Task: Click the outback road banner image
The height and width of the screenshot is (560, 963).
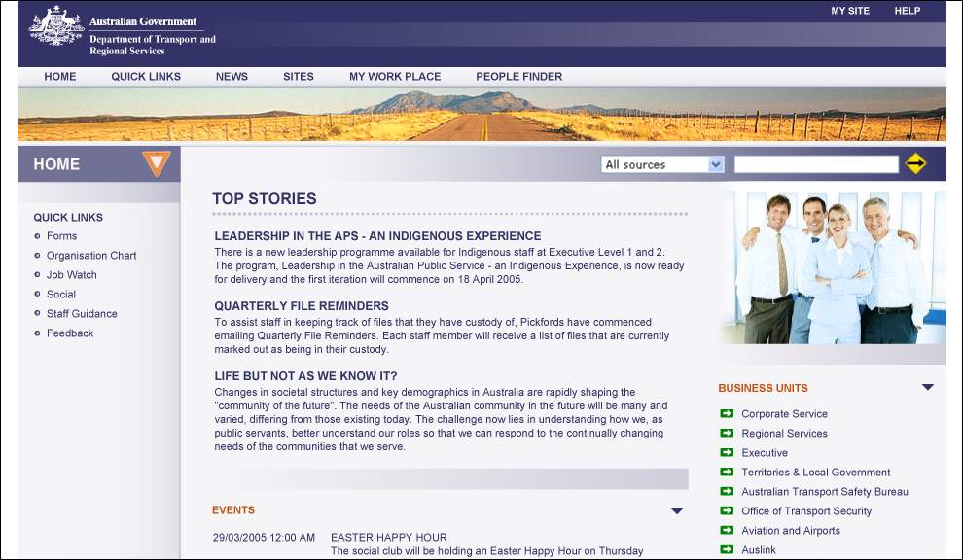Action: 481,114
